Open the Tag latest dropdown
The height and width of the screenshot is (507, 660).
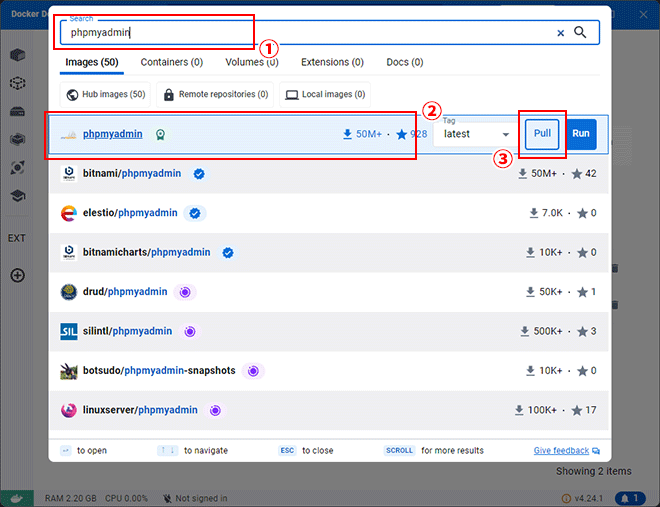coord(476,134)
